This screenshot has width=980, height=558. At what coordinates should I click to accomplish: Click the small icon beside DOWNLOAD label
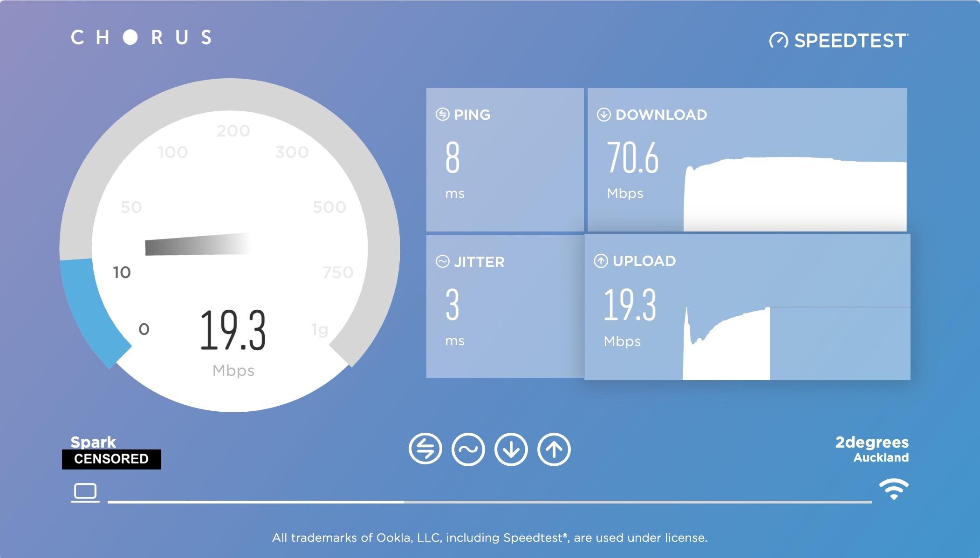(603, 115)
